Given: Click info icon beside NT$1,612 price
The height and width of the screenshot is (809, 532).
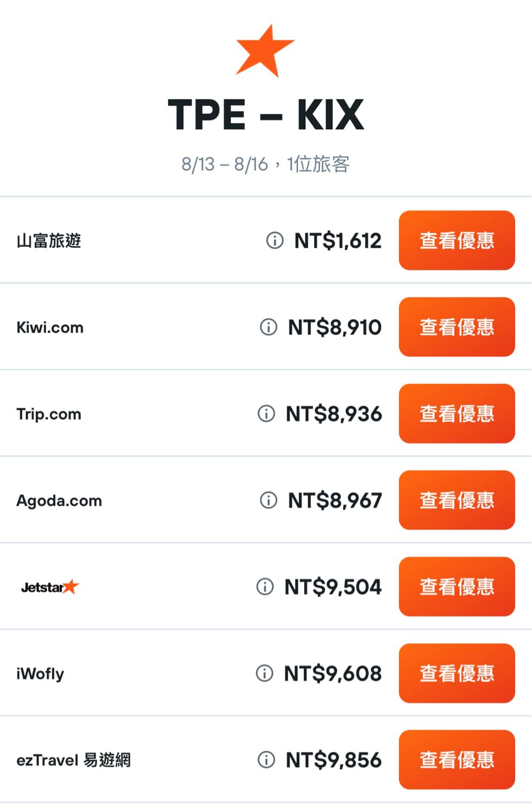Looking at the screenshot, I should point(274,240).
